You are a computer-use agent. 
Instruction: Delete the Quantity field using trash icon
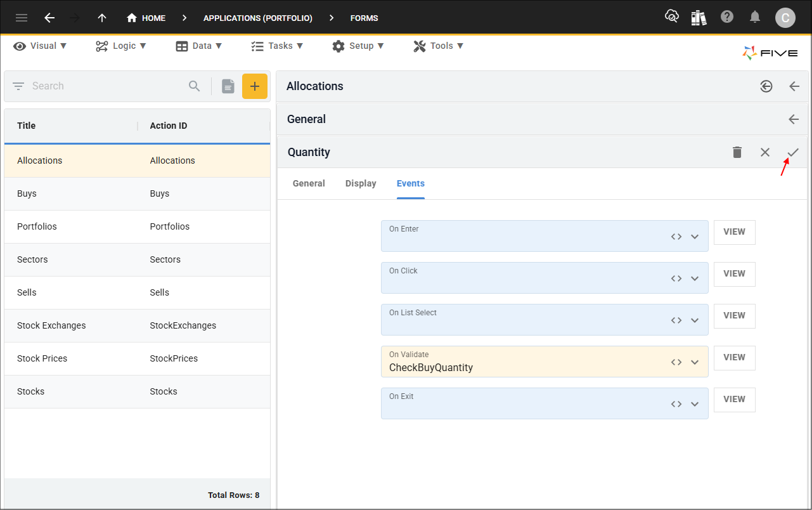[x=737, y=152]
